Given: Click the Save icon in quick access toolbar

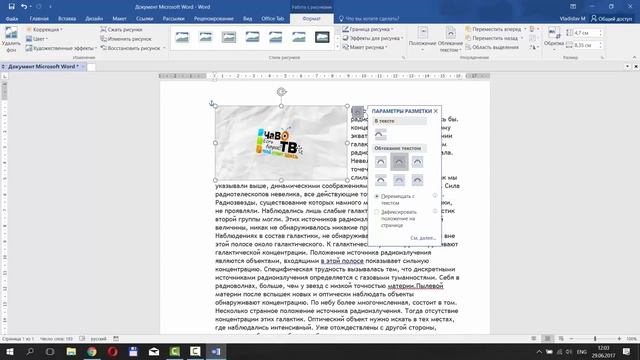Looking at the screenshot, I should click(x=11, y=7).
